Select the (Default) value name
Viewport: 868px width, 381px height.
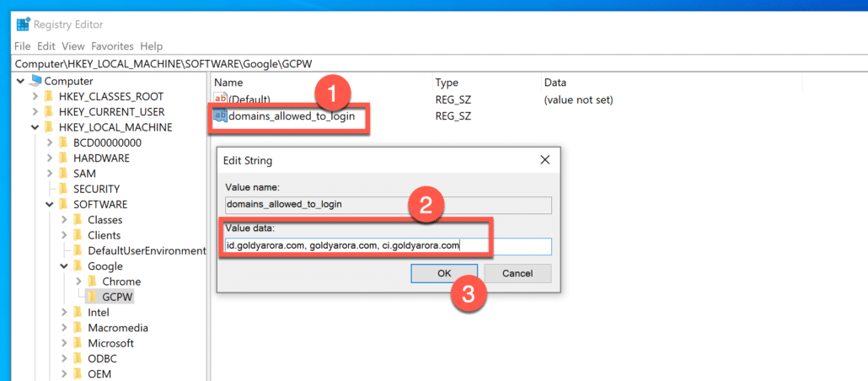pos(249,100)
